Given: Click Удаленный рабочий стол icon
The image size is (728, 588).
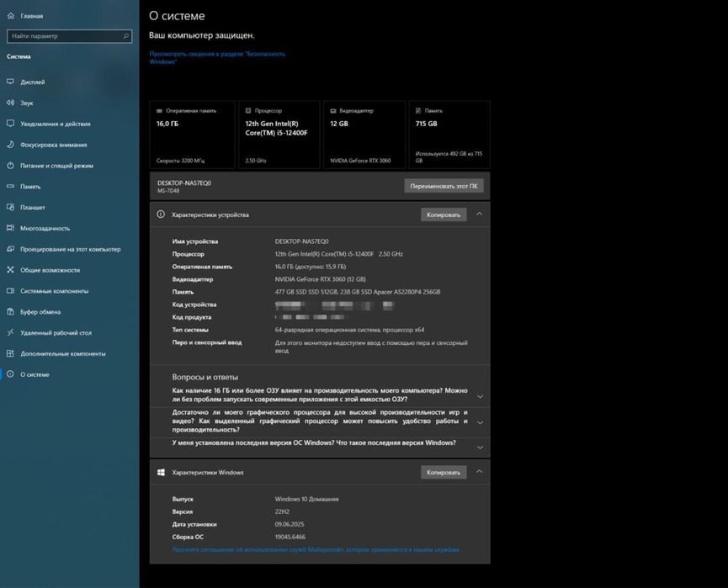Looking at the screenshot, I should click(x=11, y=332).
